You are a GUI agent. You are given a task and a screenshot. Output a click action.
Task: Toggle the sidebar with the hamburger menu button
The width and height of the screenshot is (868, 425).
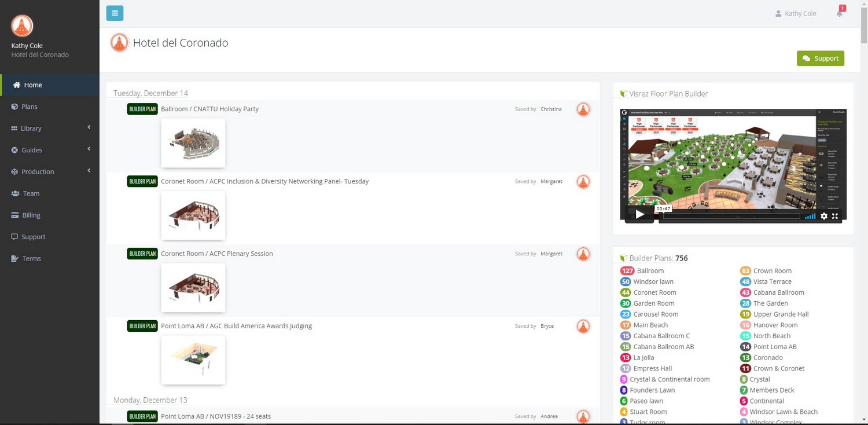115,13
